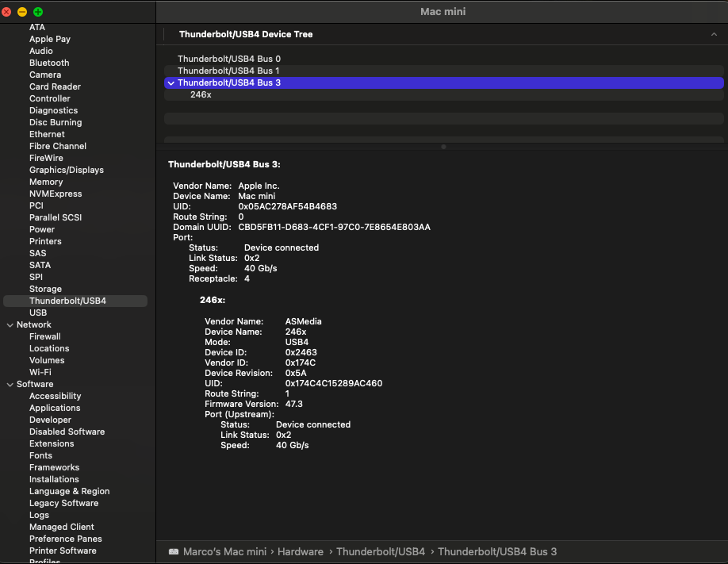Viewport: 728px width, 564px height.
Task: Open Logs under Software
Action: (x=39, y=515)
